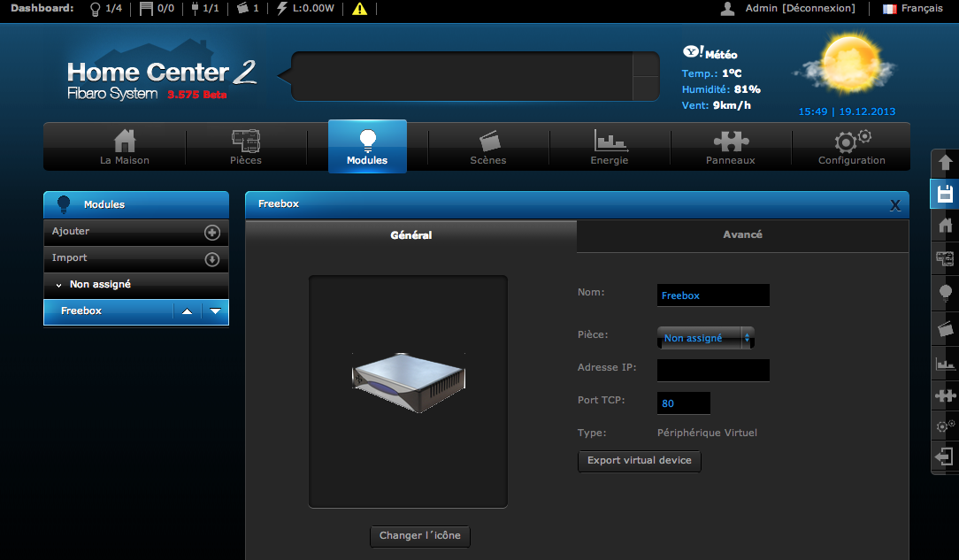Open the lightbulb 1/4 dashboard indicator
This screenshot has height=560, width=959.
[x=105, y=9]
